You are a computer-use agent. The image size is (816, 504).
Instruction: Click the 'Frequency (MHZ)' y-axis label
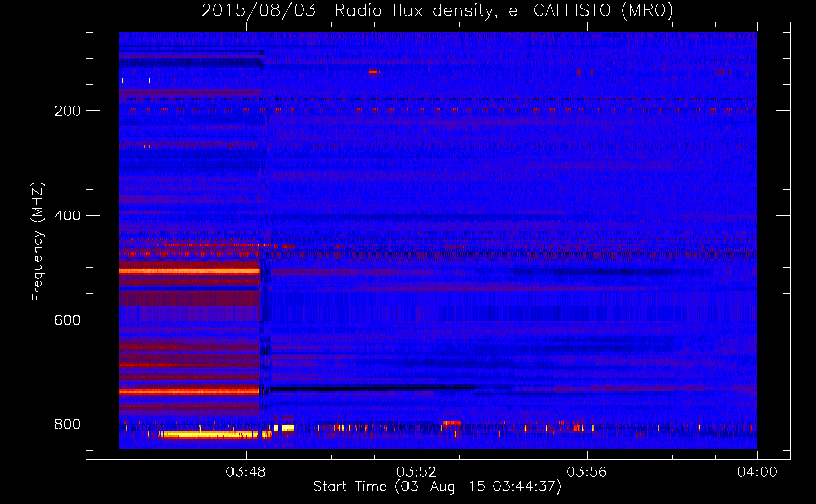(37, 242)
